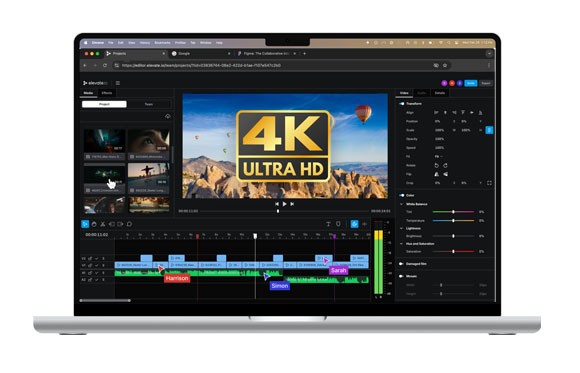Select the scissors cut tool
Image resolution: width=580 pixels, height=373 pixels.
[103, 224]
